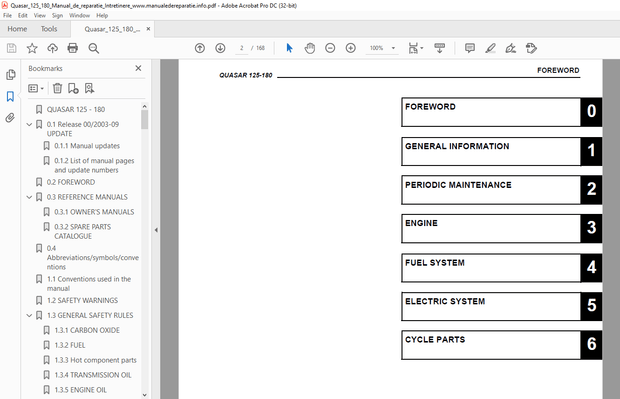Open bookmarks options menu
Image resolution: width=620 pixels, height=399 pixels.
pos(36,88)
